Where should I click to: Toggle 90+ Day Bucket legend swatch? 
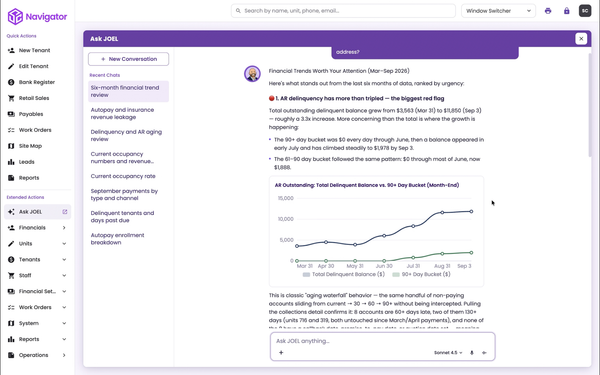[396, 274]
